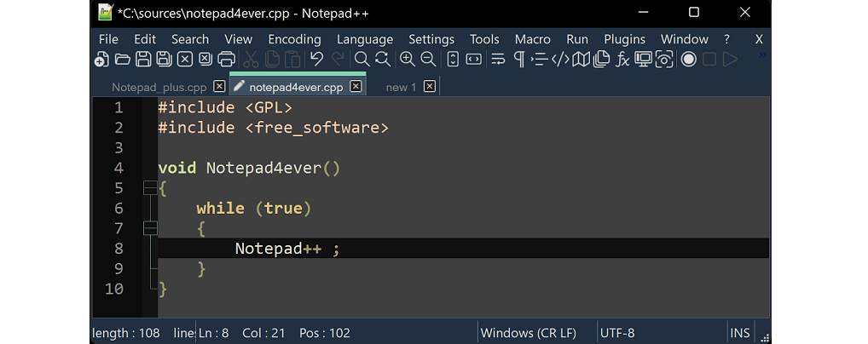Click the Redo arrow icon

[x=337, y=59]
